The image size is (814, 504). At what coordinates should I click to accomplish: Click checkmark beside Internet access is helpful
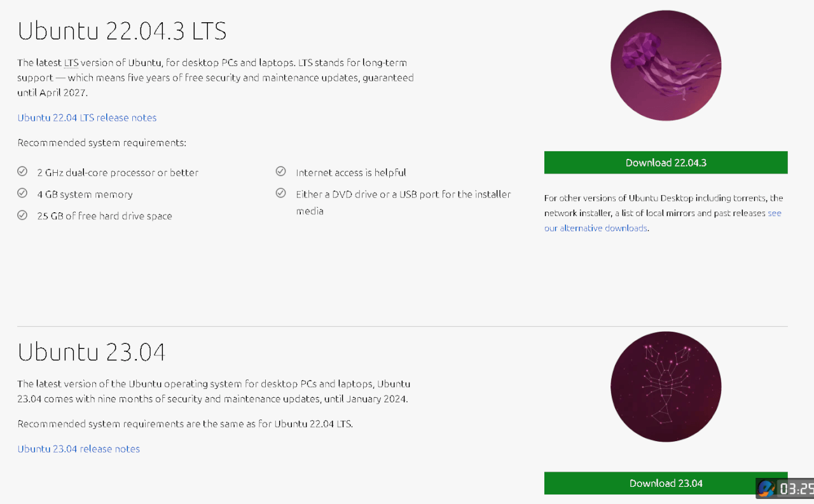(x=280, y=172)
